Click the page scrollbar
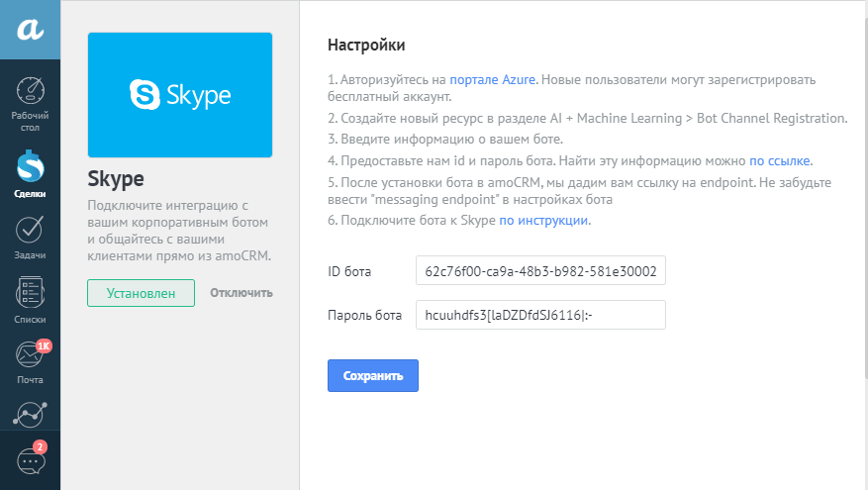 click(x=864, y=197)
